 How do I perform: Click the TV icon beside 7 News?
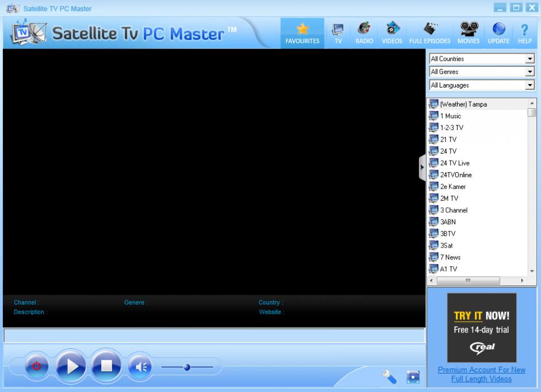(x=433, y=257)
